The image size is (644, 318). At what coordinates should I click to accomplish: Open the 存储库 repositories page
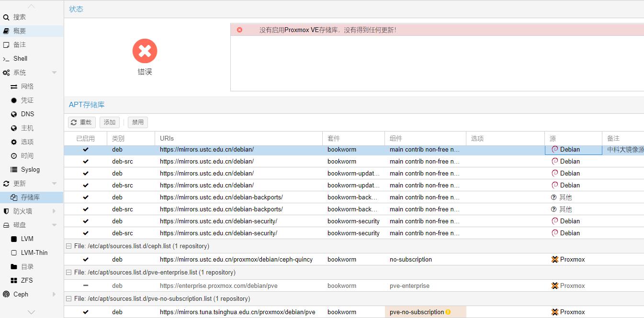point(30,197)
